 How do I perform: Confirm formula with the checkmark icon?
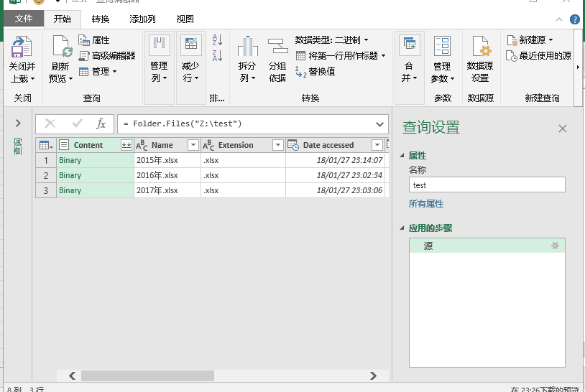pyautogui.click(x=77, y=123)
